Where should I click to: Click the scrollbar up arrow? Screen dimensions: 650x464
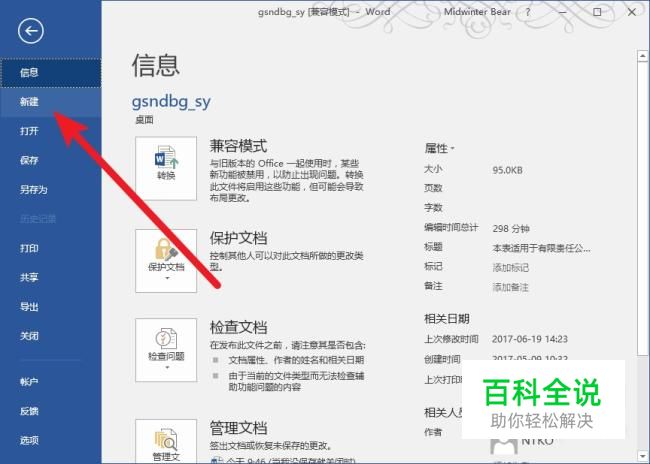[x=643, y=56]
